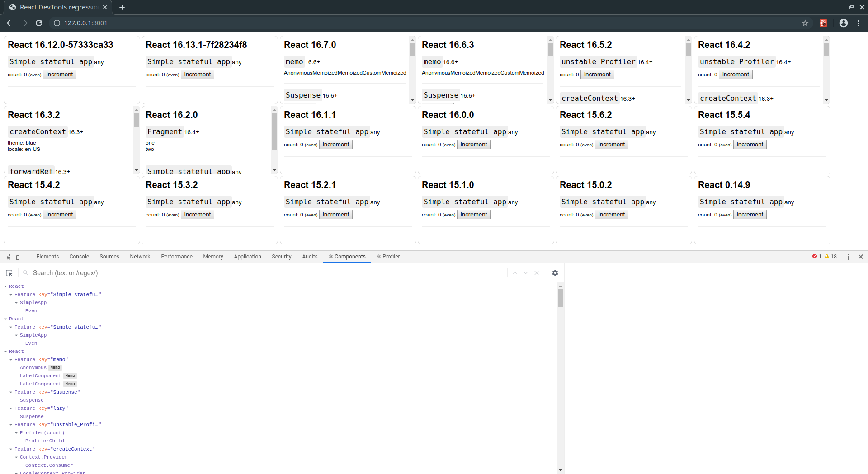Image resolution: width=868 pixels, height=474 pixels.
Task: Collapse the Feature key="unstable_Profi…" node
Action: pos(11,425)
